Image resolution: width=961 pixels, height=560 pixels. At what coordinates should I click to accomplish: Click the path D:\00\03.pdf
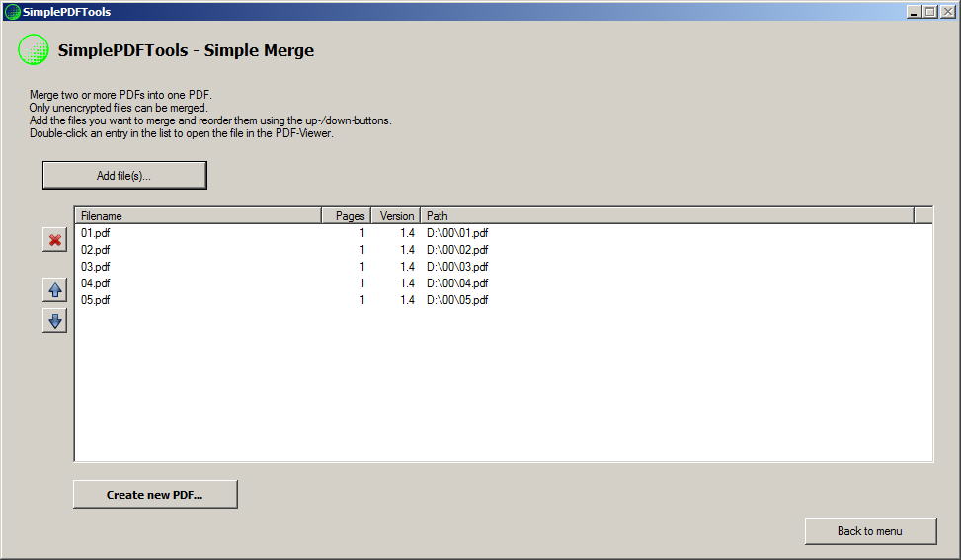click(457, 267)
